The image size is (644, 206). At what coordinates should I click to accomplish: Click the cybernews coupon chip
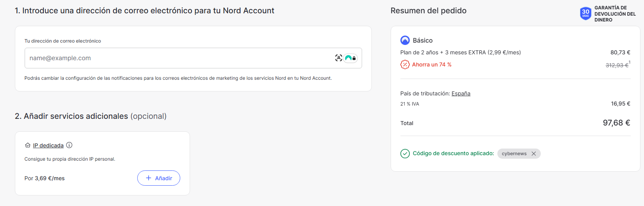pos(519,154)
